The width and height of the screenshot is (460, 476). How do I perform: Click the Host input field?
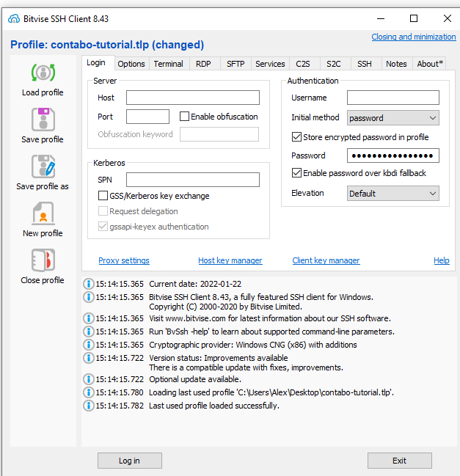(193, 98)
